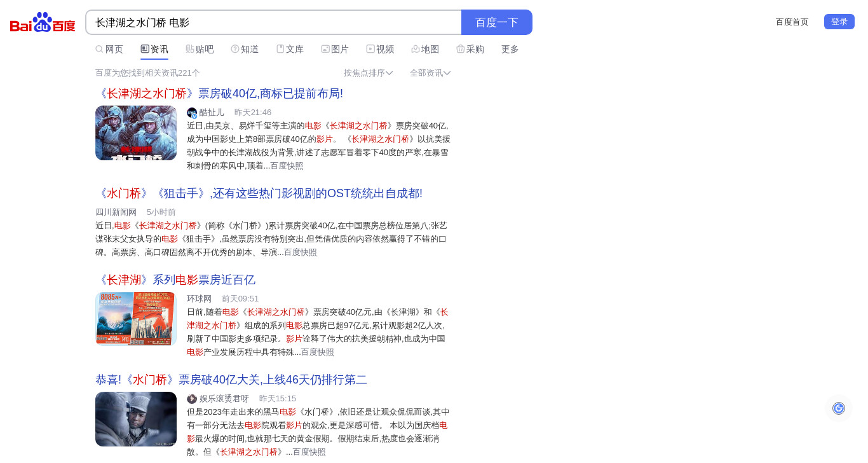
Task: Click the shopping icon beside 采购
Action: [x=461, y=49]
